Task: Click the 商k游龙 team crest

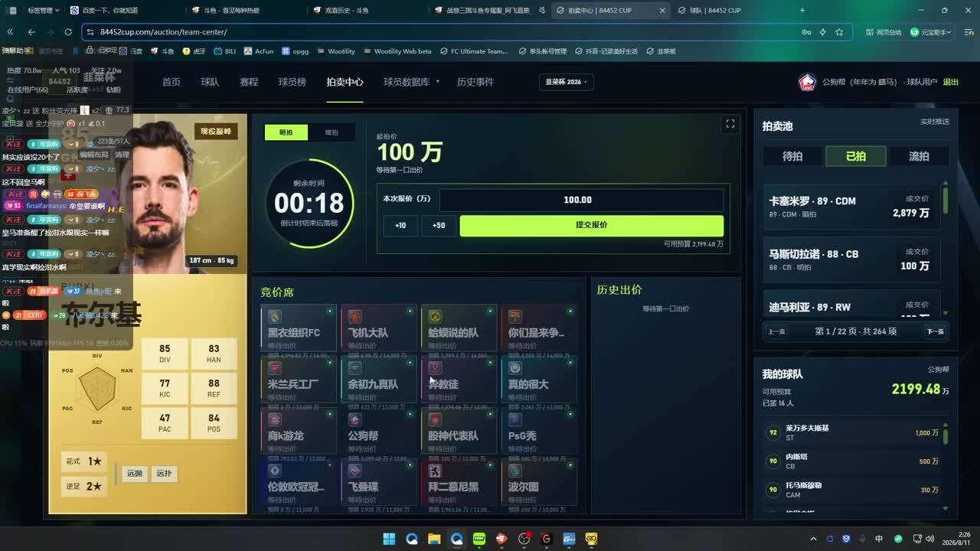Action: tap(275, 419)
